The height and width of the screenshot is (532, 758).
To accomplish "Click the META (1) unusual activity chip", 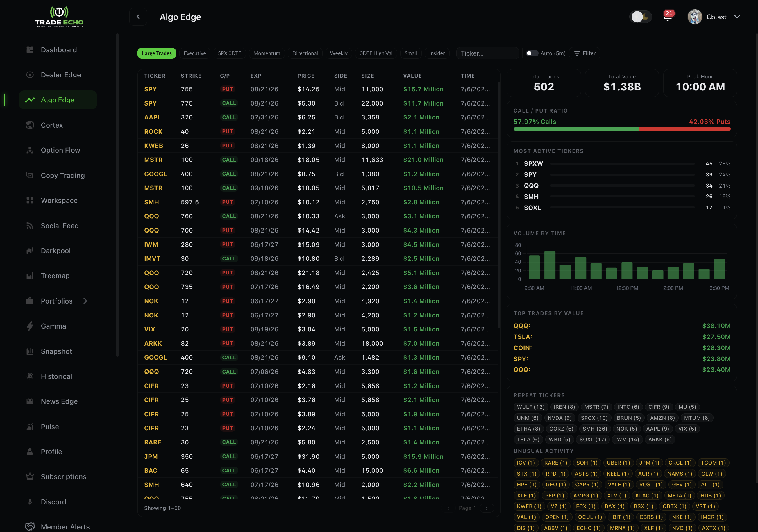I will 680,495.
